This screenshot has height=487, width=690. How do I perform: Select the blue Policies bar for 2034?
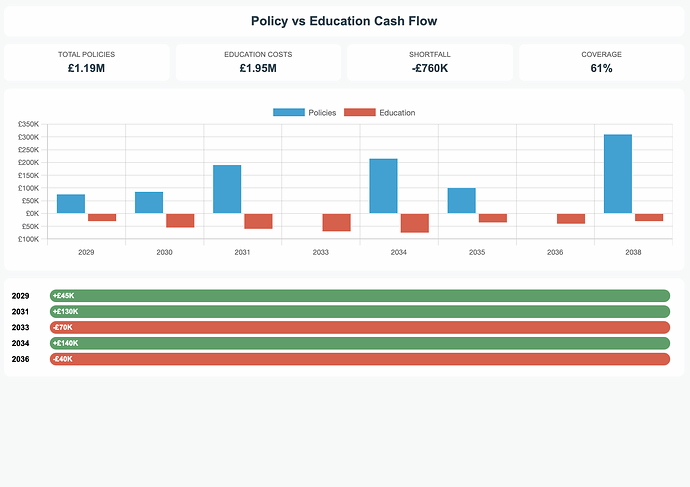tap(383, 186)
